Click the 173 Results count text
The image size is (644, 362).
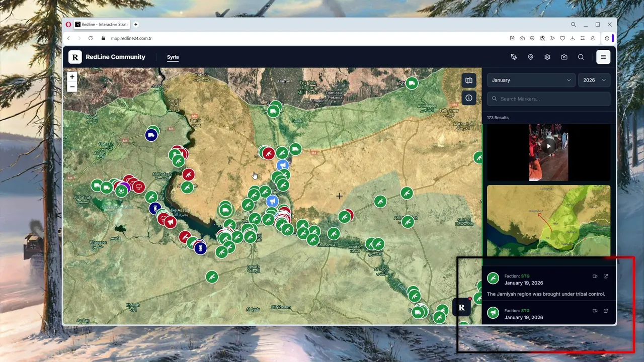point(498,118)
